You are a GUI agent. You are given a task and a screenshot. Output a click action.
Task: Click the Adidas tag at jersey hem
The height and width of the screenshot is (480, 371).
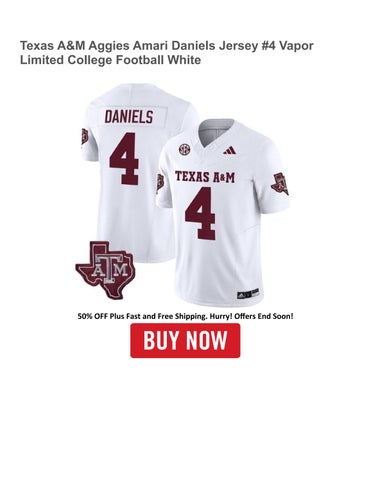[248, 293]
